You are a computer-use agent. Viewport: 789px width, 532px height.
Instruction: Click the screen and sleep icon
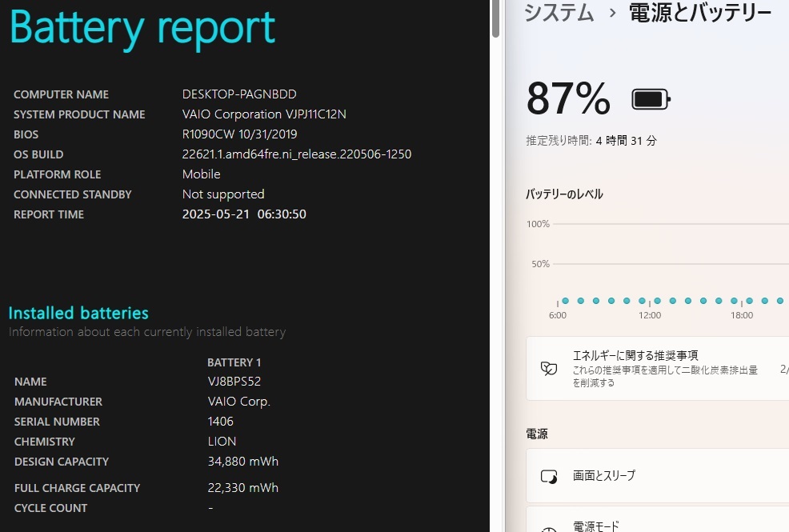pyautogui.click(x=548, y=476)
